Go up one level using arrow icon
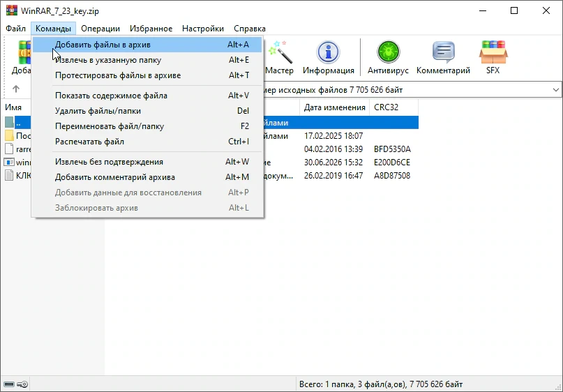The width and height of the screenshot is (563, 392). (16, 89)
